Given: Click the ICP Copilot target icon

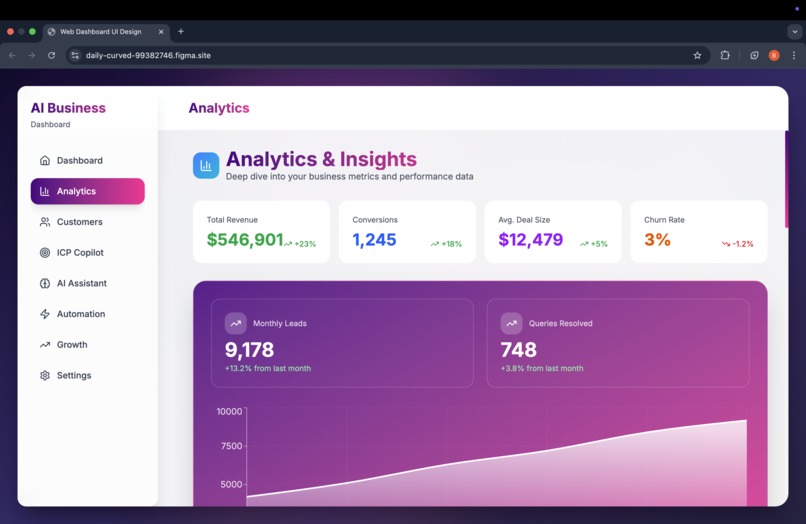Looking at the screenshot, I should tap(45, 252).
